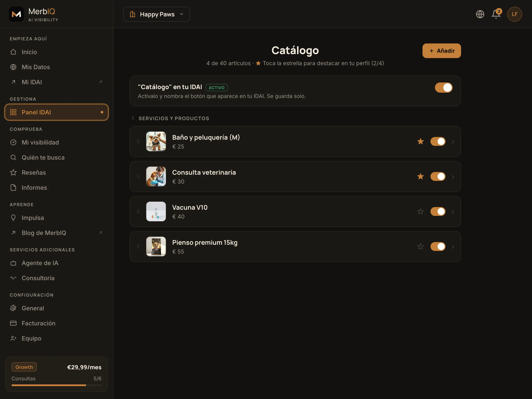Click external arrow beside Blog de MerbIQ
Screen dimensions: 532x399
[101, 233]
